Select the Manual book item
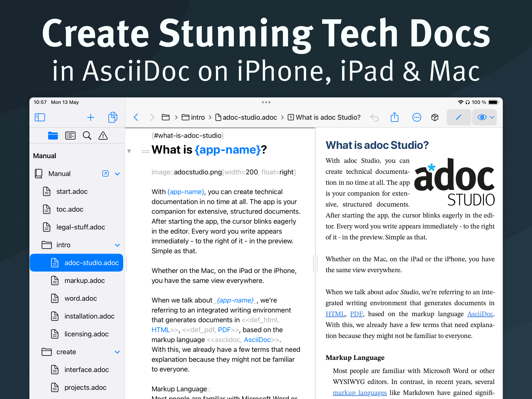The image size is (532, 399). pos(59,174)
